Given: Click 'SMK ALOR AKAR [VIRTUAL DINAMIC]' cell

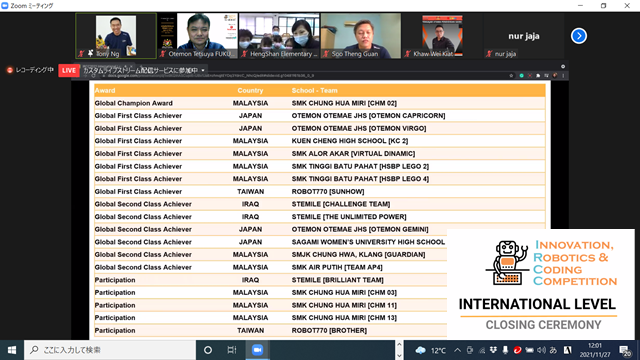Looking at the screenshot, I should point(353,153).
